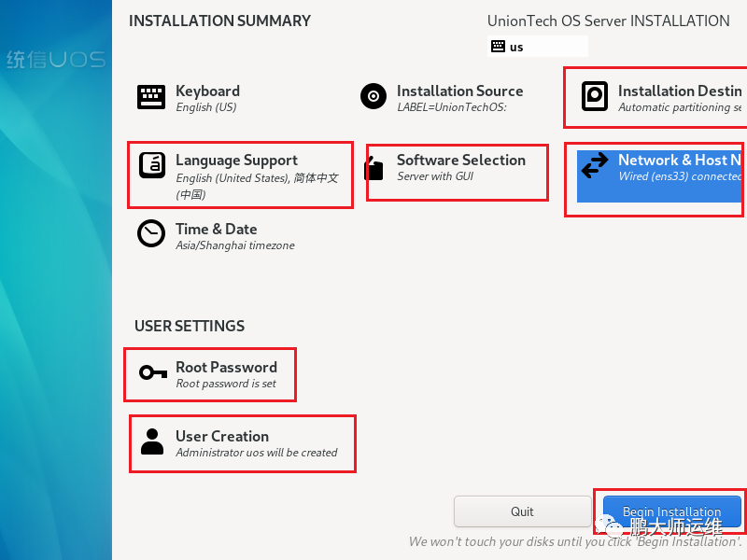Click the Network & Host Name arrows icon
Image resolution: width=747 pixels, height=560 pixels.
[595, 165]
